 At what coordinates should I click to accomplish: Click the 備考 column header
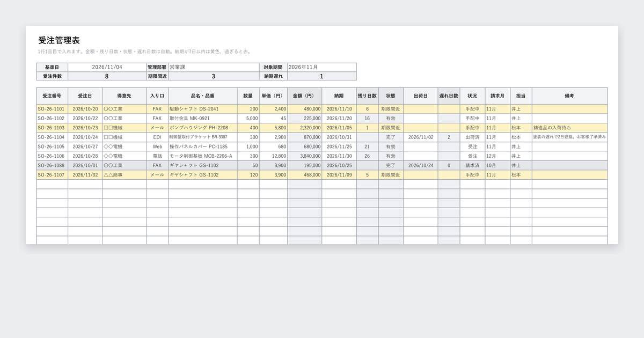pyautogui.click(x=569, y=96)
